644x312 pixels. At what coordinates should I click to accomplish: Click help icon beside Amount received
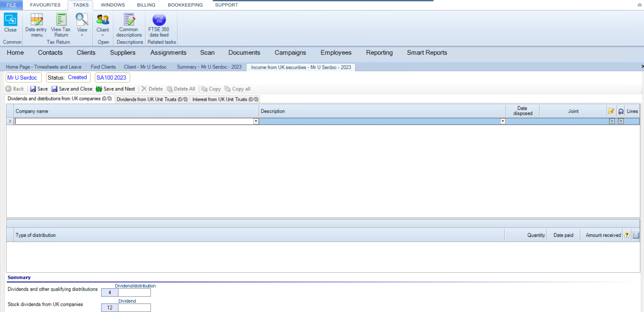(626, 235)
